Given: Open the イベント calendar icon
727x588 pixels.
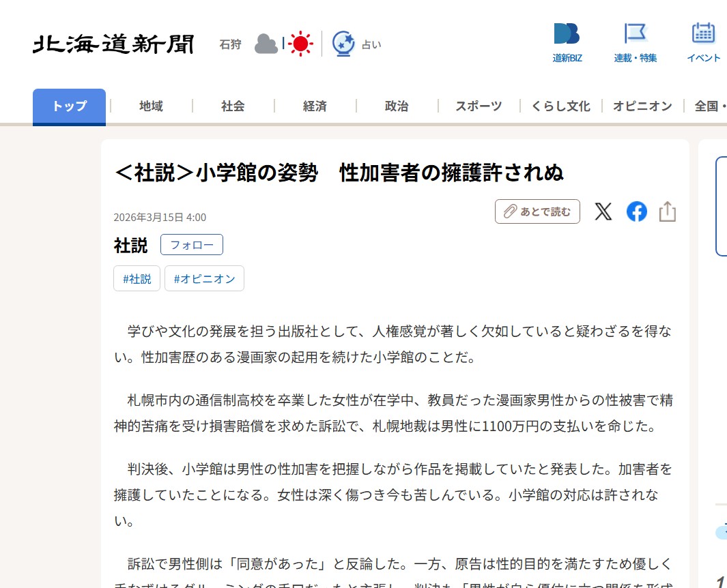Looking at the screenshot, I should [703, 34].
